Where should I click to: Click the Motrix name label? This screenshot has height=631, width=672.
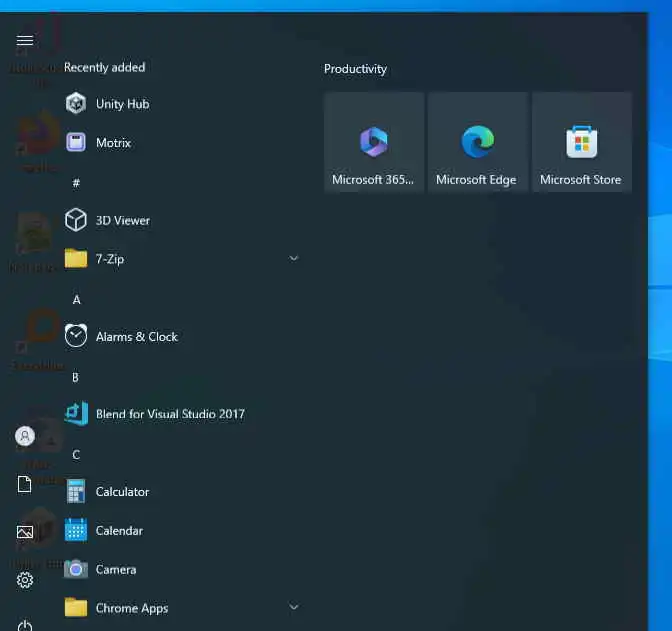coord(113,143)
